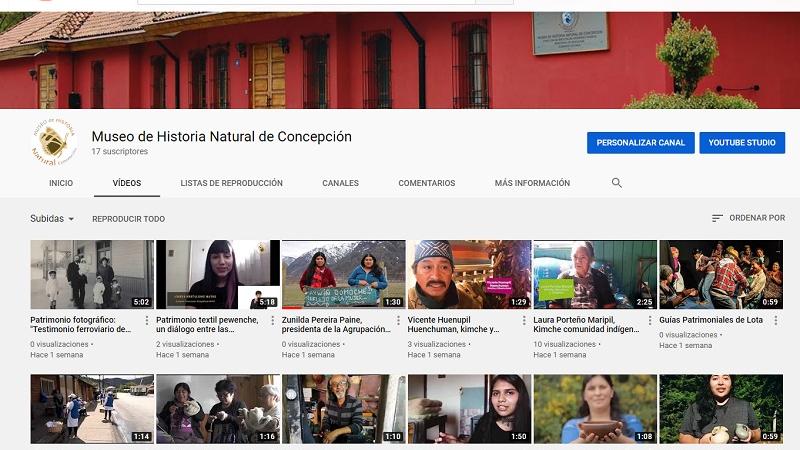Open options menu for Laura Porteño Maripil video
The height and width of the screenshot is (450, 800).
coord(649,320)
